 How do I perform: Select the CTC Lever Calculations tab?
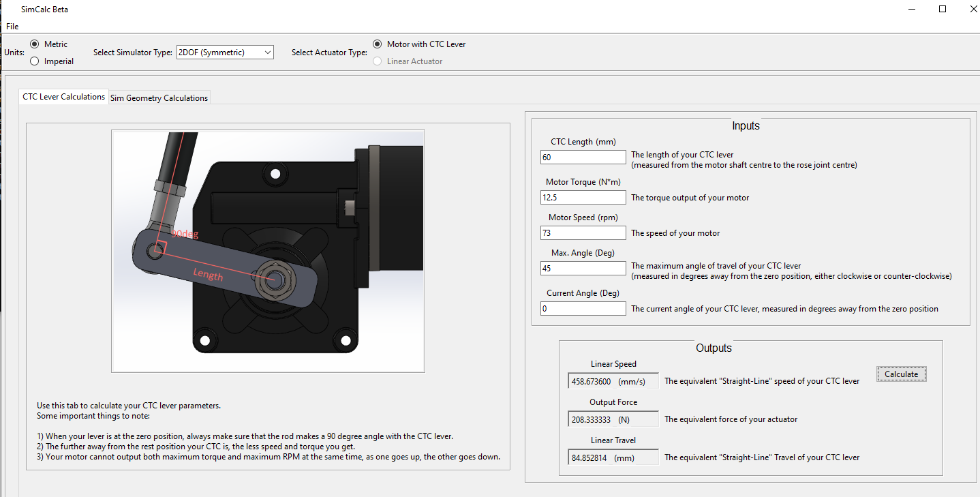point(63,97)
